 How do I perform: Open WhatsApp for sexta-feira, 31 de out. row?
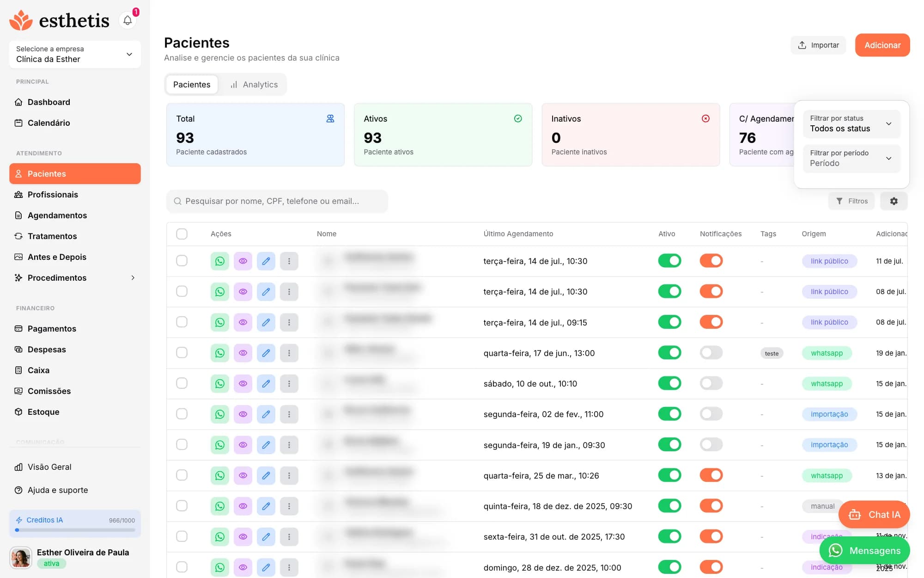click(220, 537)
